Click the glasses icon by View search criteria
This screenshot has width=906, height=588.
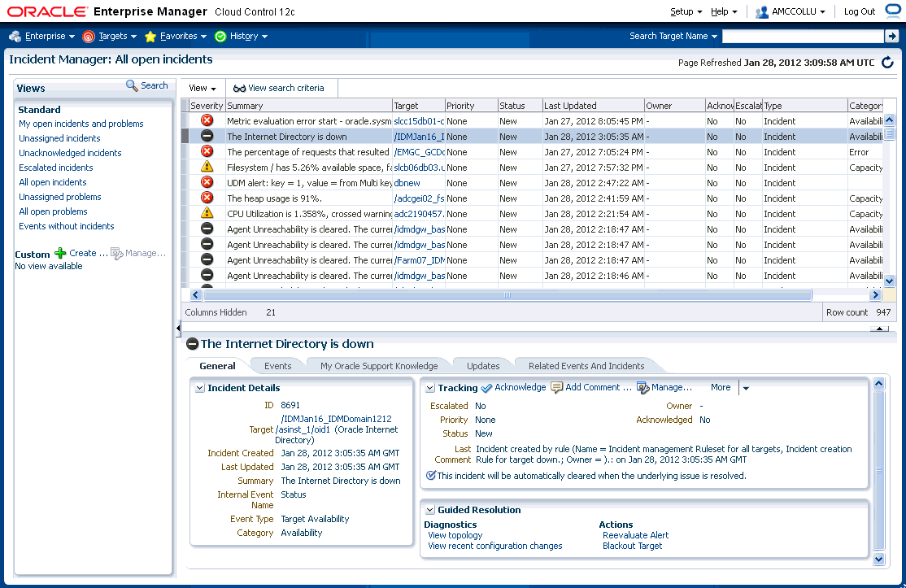coord(239,89)
